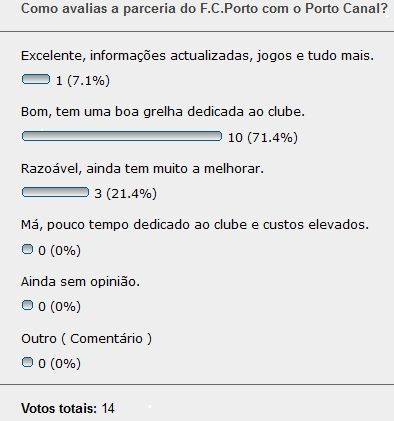
Task: Click the 7.1% result bar
Action: click(36, 79)
